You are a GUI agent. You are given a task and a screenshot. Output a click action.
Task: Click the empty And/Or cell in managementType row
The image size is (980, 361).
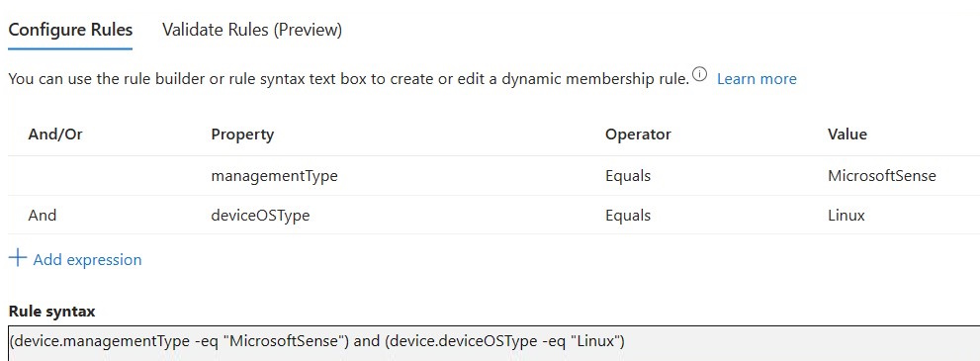106,176
